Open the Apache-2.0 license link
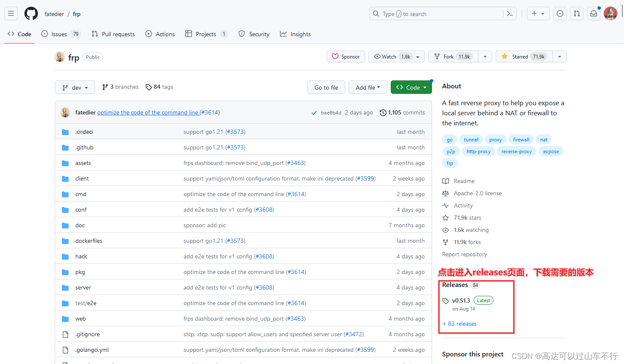This screenshot has width=624, height=364. tap(478, 193)
